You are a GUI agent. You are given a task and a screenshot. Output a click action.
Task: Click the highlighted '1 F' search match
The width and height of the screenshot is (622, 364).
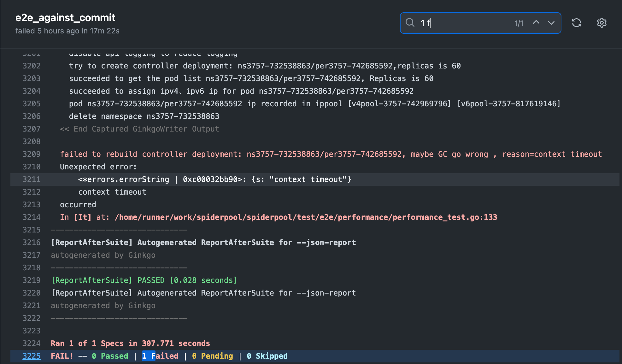pos(148,356)
